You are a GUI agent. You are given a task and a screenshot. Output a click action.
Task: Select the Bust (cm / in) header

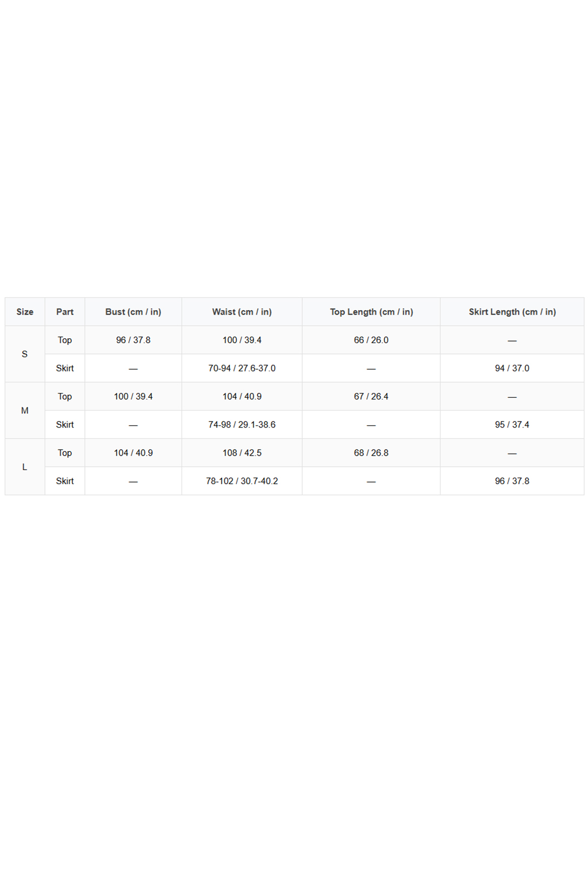pos(133,312)
